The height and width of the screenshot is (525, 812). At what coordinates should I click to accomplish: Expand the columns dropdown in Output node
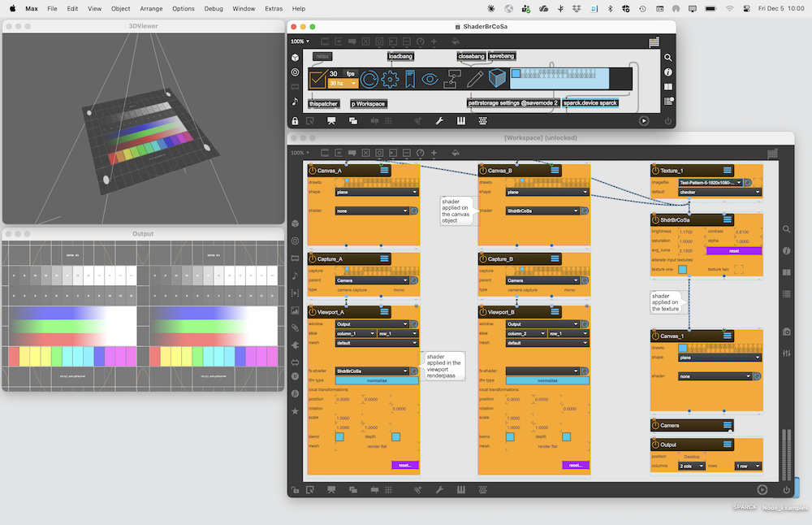click(692, 466)
